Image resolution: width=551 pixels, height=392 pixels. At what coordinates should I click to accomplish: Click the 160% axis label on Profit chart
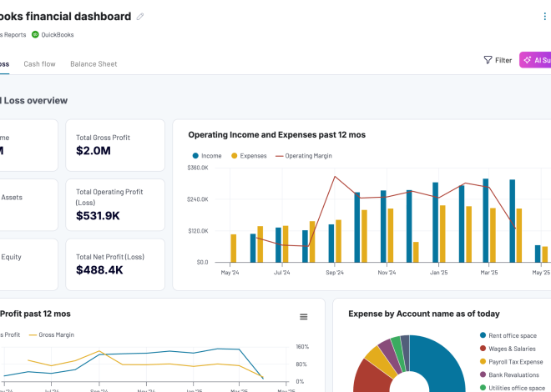pyautogui.click(x=302, y=347)
